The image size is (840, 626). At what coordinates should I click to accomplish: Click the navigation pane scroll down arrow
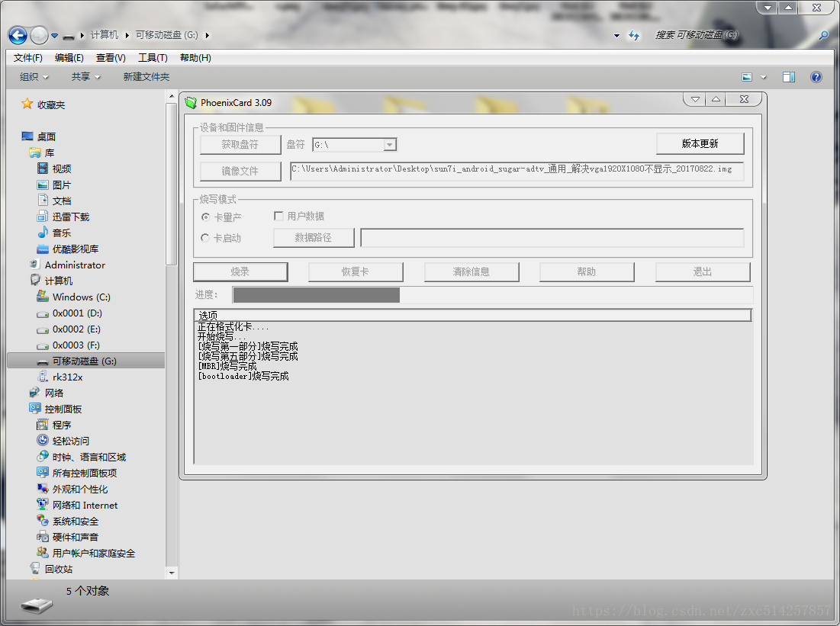click(x=172, y=573)
